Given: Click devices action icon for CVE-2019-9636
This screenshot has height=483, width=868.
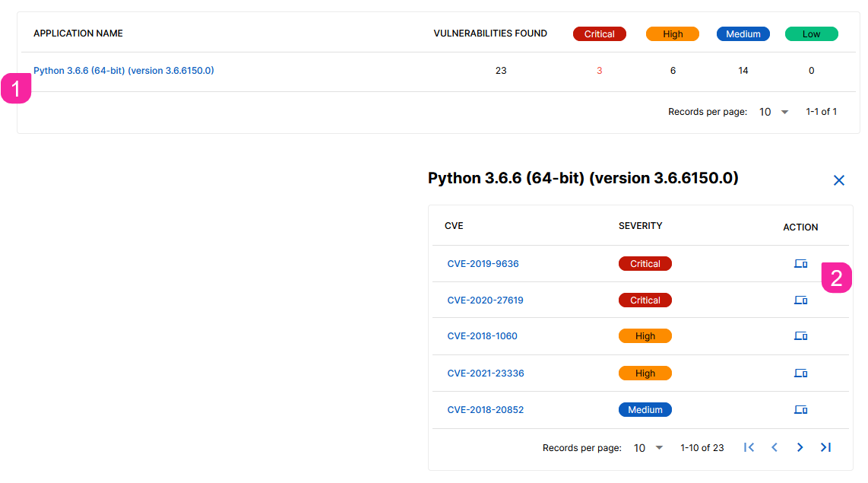Looking at the screenshot, I should (x=800, y=264).
